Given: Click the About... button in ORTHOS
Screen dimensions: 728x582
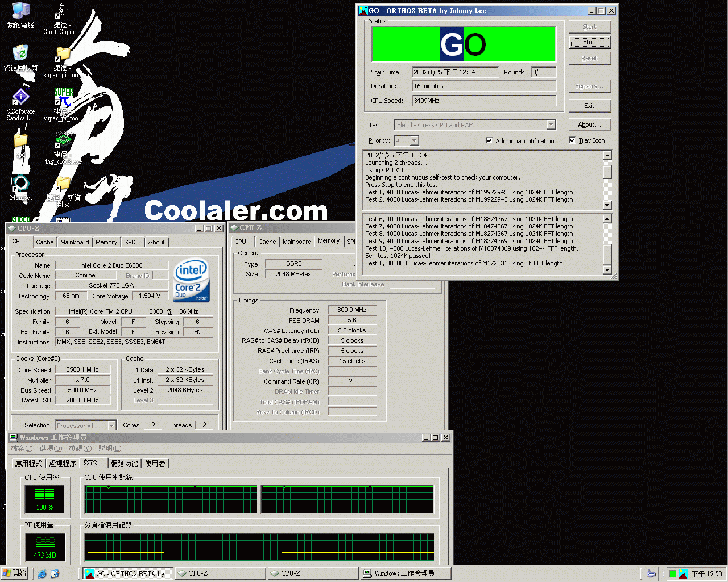Looking at the screenshot, I should click(x=589, y=124).
